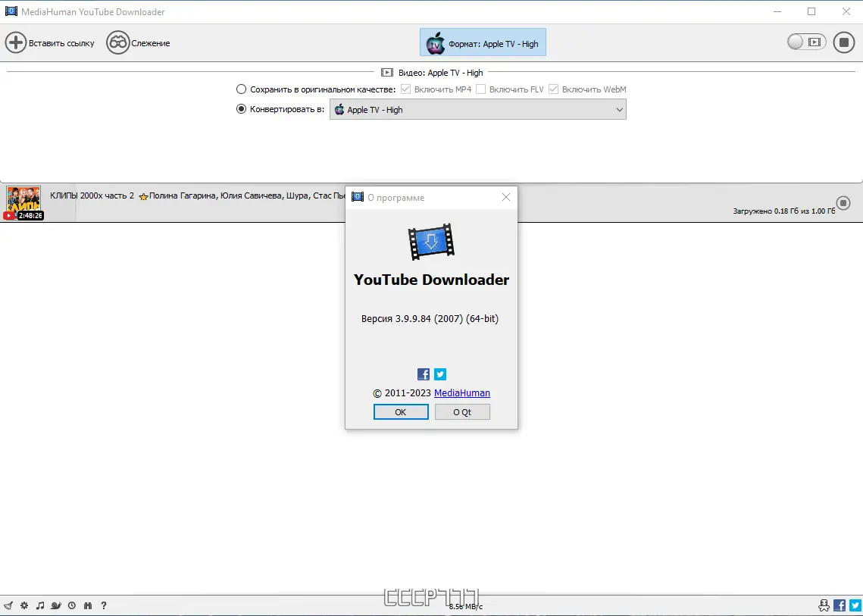The width and height of the screenshot is (863, 616).
Task: Click the stop all downloads button in the top toolbar
Action: (844, 42)
